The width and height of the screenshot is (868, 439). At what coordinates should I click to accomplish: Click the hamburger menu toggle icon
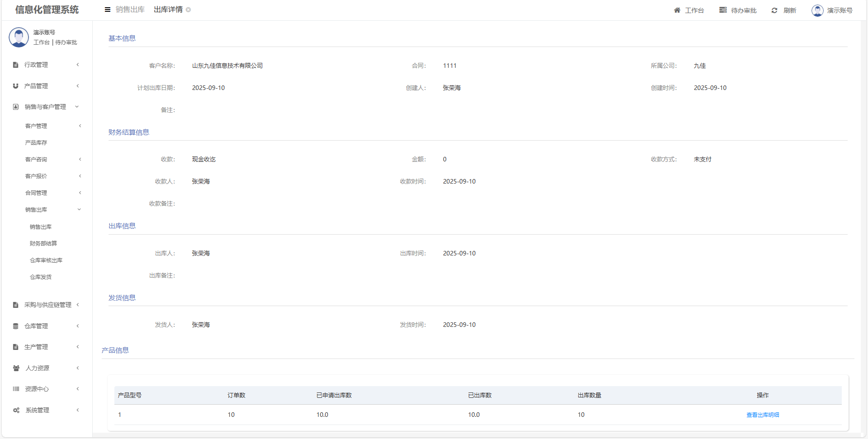108,9
